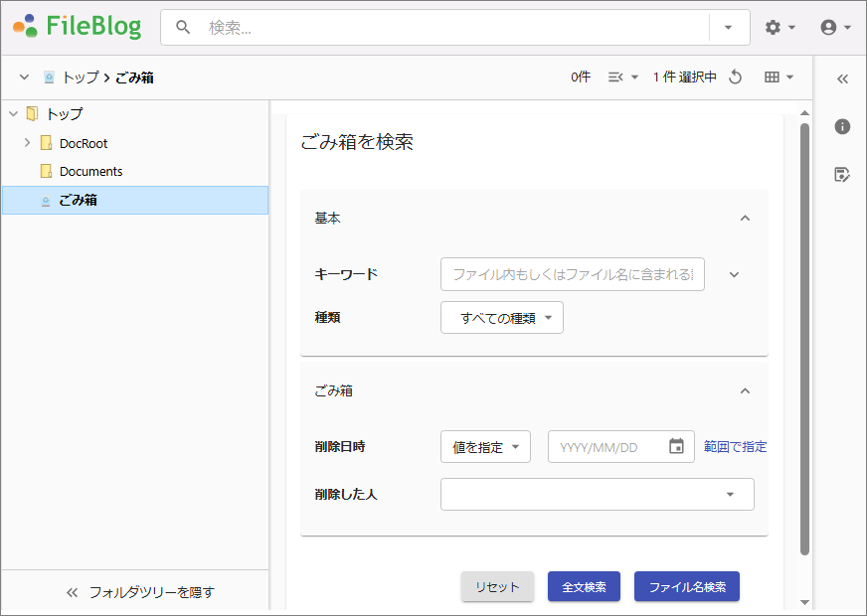Collapse the ごみ箱 section

pyautogui.click(x=746, y=391)
